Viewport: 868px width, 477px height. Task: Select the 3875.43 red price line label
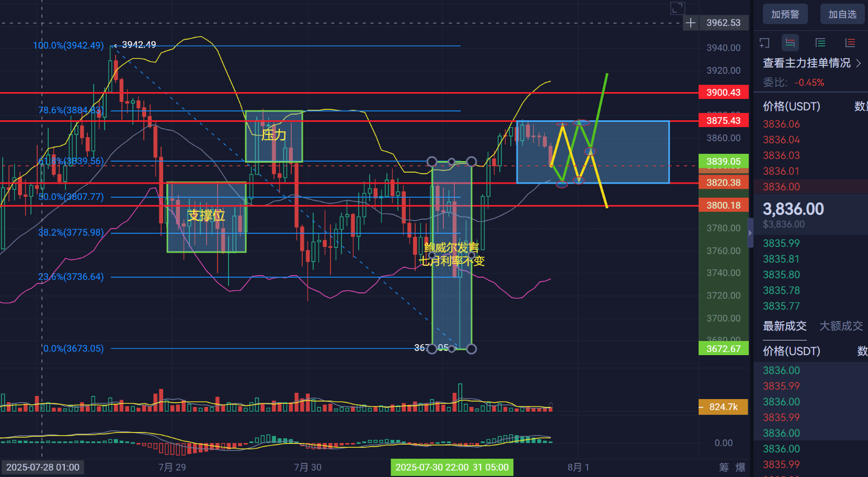point(724,121)
